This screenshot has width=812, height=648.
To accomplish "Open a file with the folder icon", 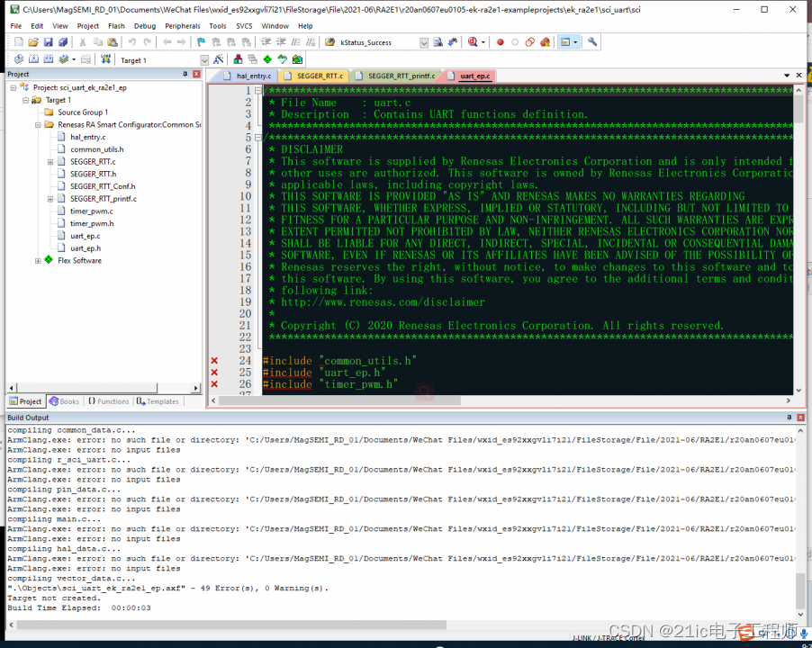I will 33,42.
